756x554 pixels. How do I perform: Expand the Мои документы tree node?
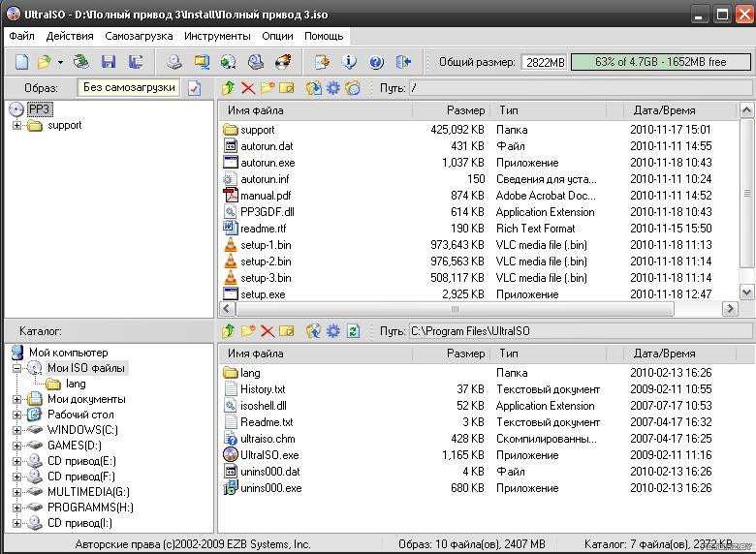click(x=16, y=399)
